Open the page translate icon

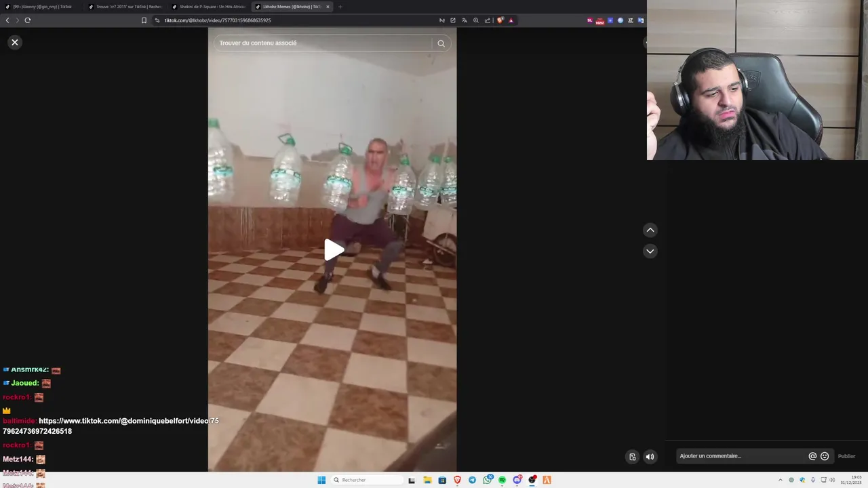point(465,20)
